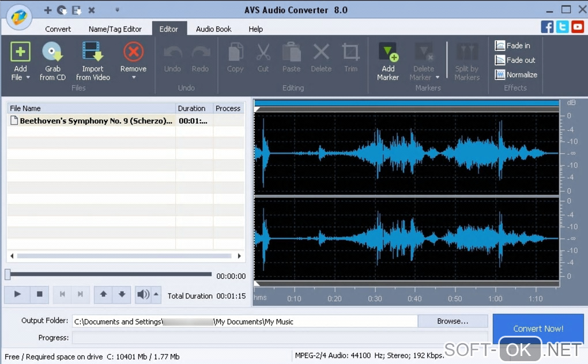Click the File Name column header
Viewport: 588px width, 364px height.
[91, 108]
